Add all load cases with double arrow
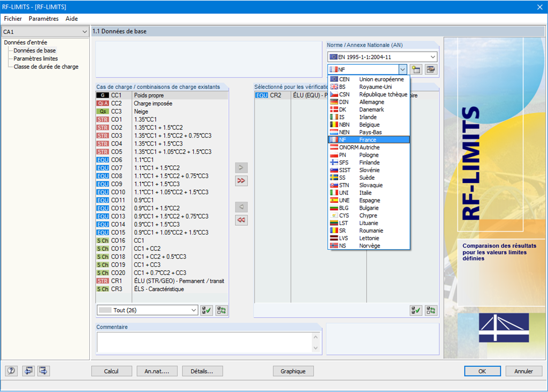Image resolution: width=548 pixels, height=392 pixels. coord(241,181)
